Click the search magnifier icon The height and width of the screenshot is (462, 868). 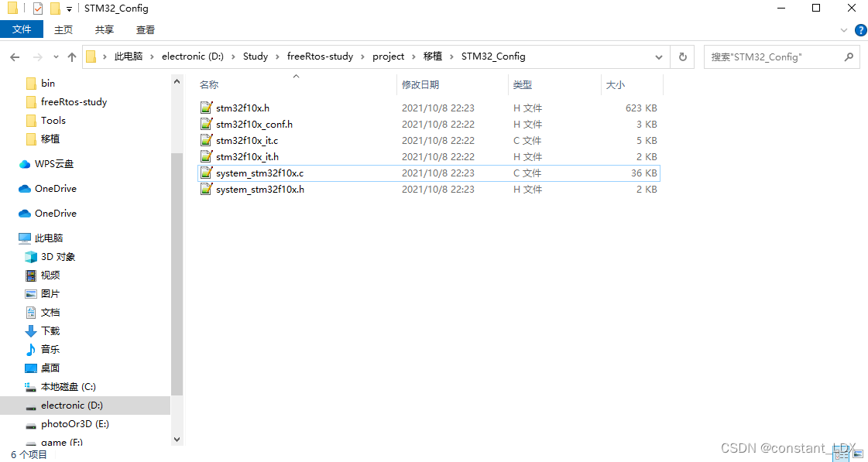pyautogui.click(x=849, y=57)
